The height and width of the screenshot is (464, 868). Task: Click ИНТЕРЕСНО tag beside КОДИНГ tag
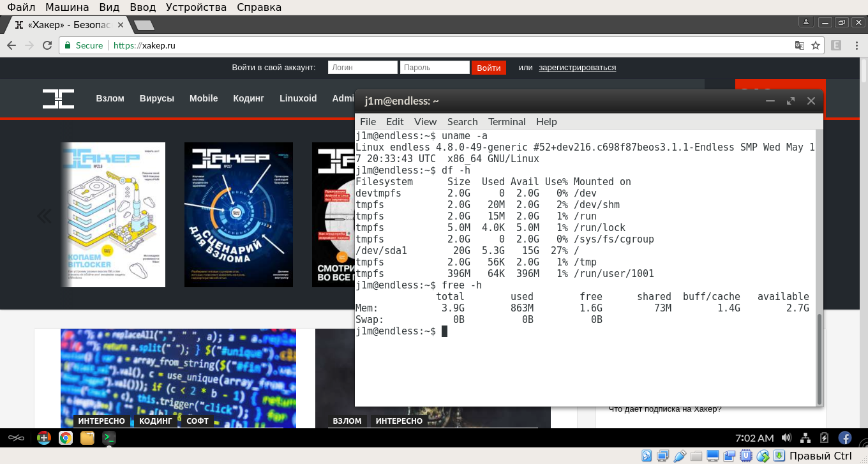click(x=101, y=421)
